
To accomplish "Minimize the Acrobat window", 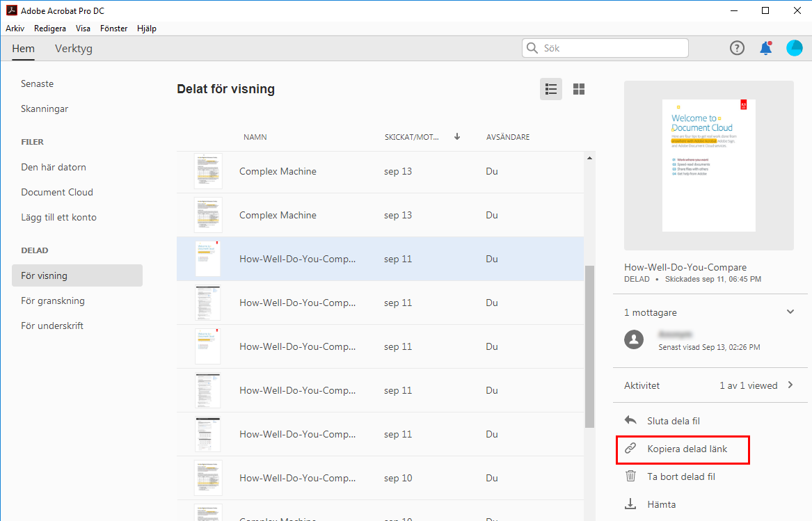I will (x=734, y=10).
